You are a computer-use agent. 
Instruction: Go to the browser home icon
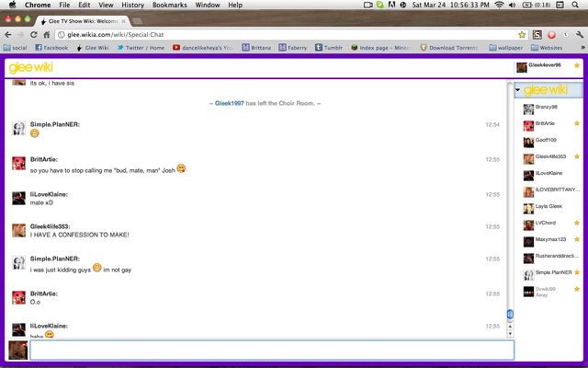47,35
